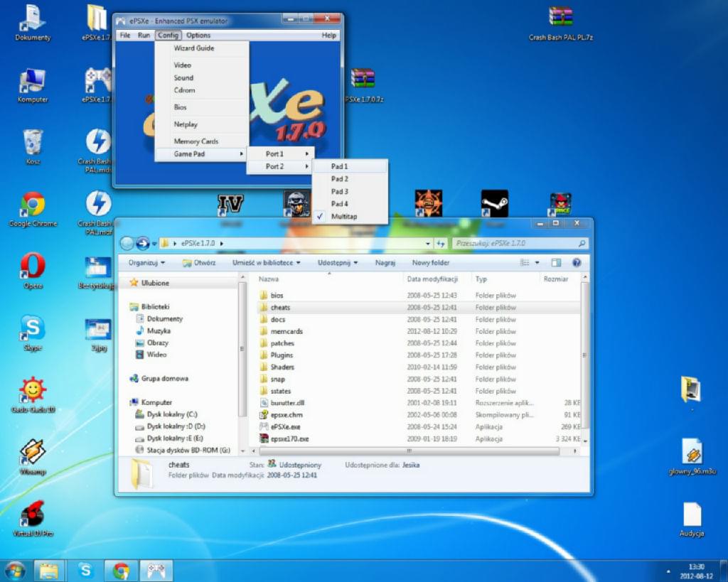Toggle the Explorer preview pane icon
The height and width of the screenshot is (582, 728).
556,263
